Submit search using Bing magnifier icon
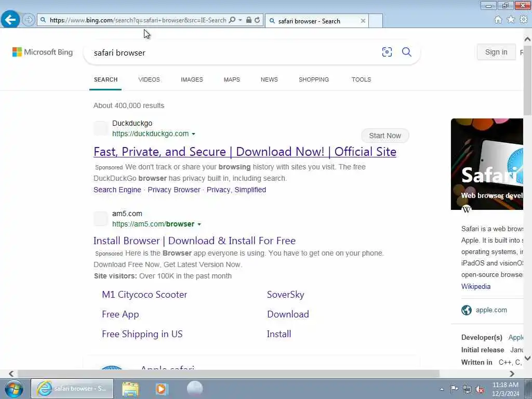The width and height of the screenshot is (532, 399). pos(406,52)
